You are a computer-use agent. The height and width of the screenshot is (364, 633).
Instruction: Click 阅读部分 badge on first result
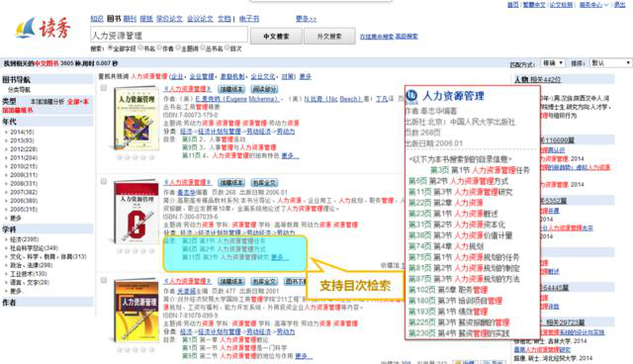(264, 89)
